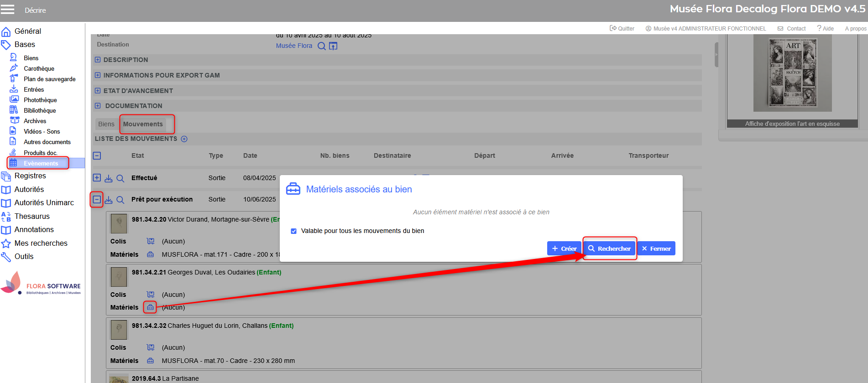Image resolution: width=868 pixels, height=383 pixels.
Task: Expand the Effectué movement row
Action: 97,178
